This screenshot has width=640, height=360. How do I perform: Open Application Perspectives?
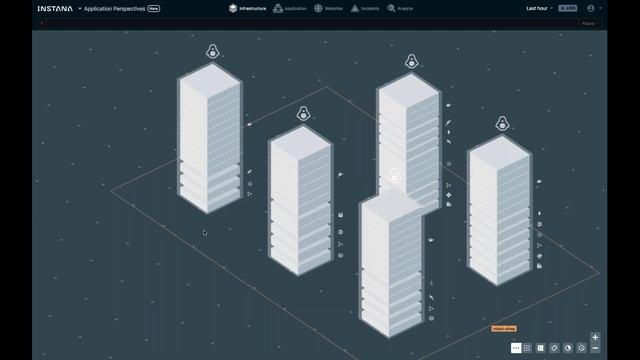click(x=114, y=9)
